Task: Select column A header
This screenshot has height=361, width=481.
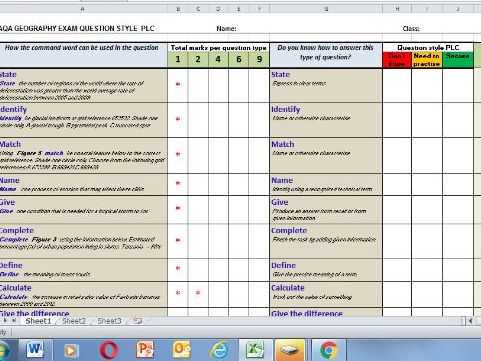Action: [x=83, y=9]
